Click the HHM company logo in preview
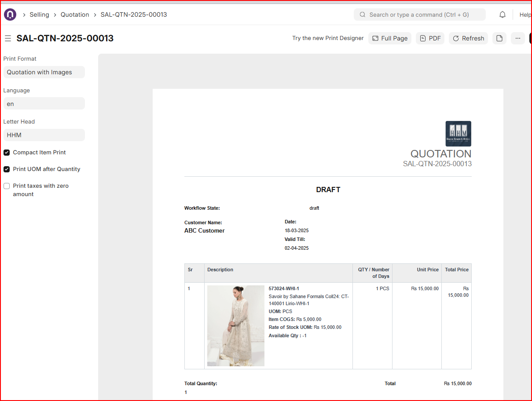 coord(458,134)
